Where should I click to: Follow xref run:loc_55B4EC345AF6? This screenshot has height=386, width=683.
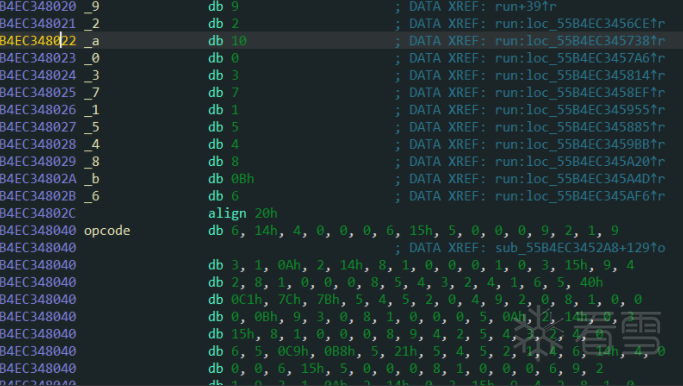(580, 196)
